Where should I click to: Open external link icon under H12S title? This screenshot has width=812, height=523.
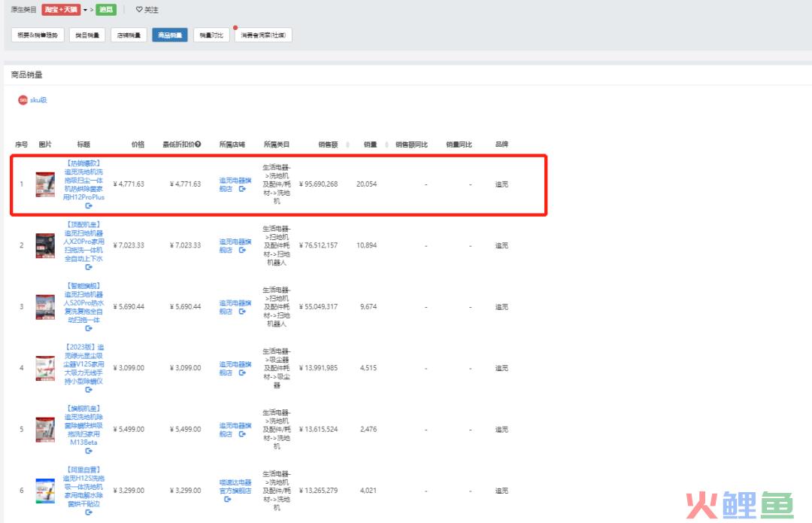coord(89,512)
